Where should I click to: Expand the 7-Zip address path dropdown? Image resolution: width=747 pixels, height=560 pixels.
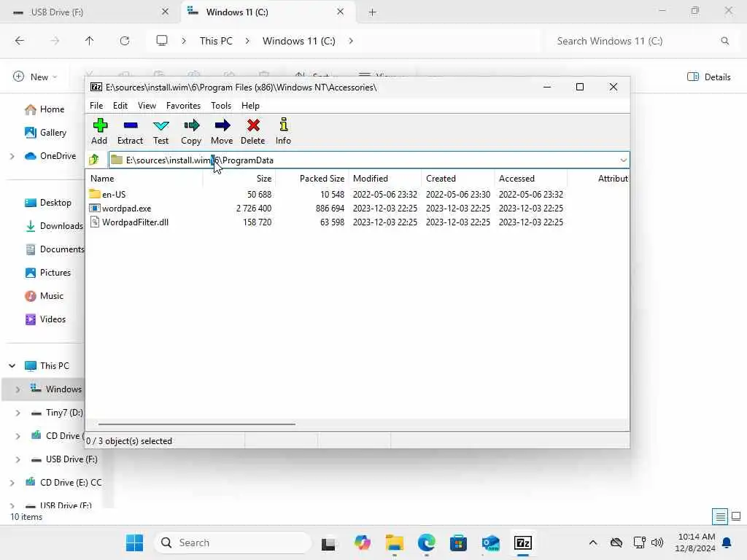point(623,160)
